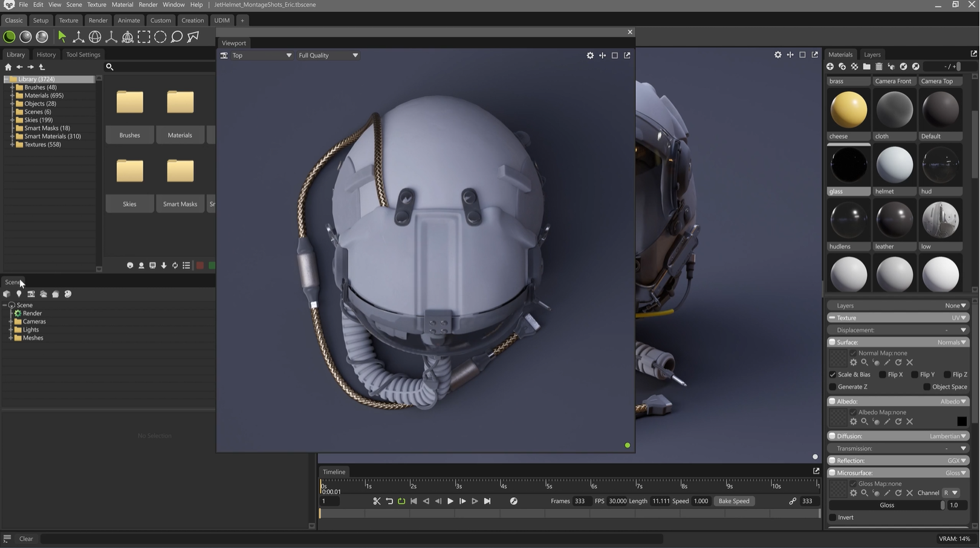Viewport: 980px width, 548px height.
Task: Open the Render menu in the menu bar
Action: click(148, 5)
